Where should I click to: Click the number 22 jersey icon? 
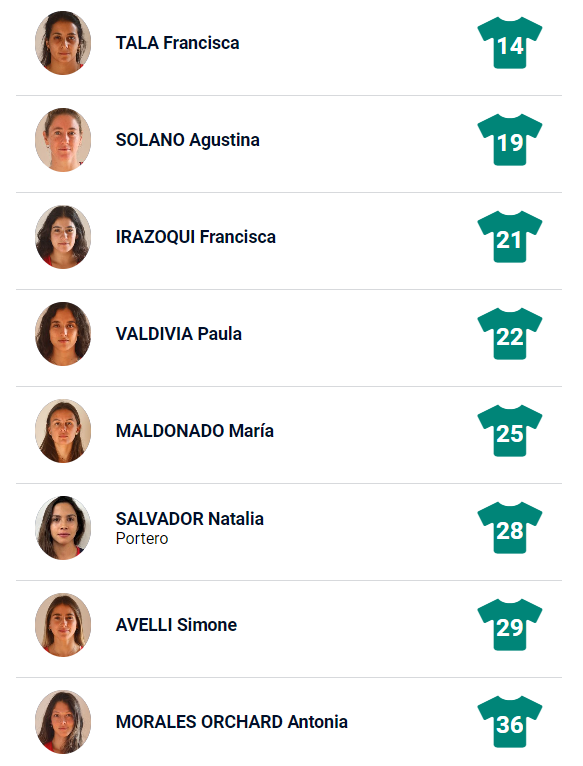point(510,334)
